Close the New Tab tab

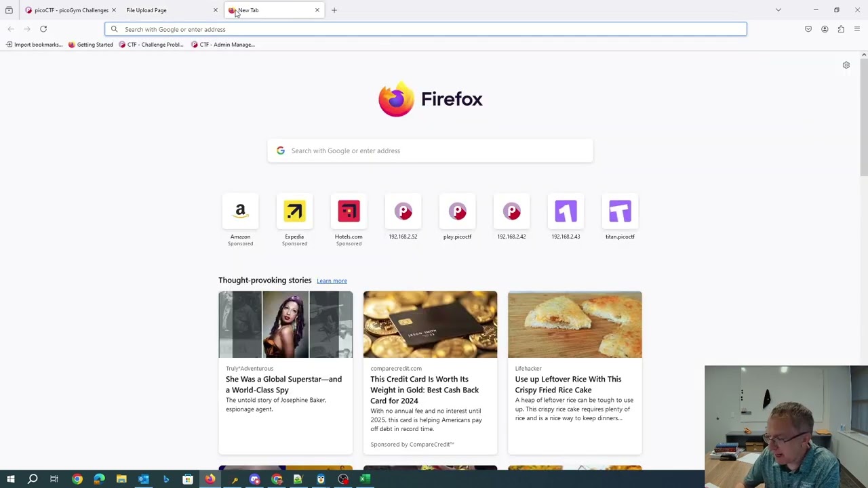click(317, 10)
